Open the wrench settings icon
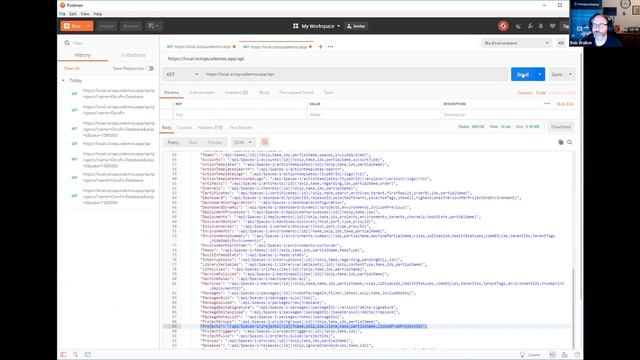This screenshot has height=360, width=640. coord(530,26)
